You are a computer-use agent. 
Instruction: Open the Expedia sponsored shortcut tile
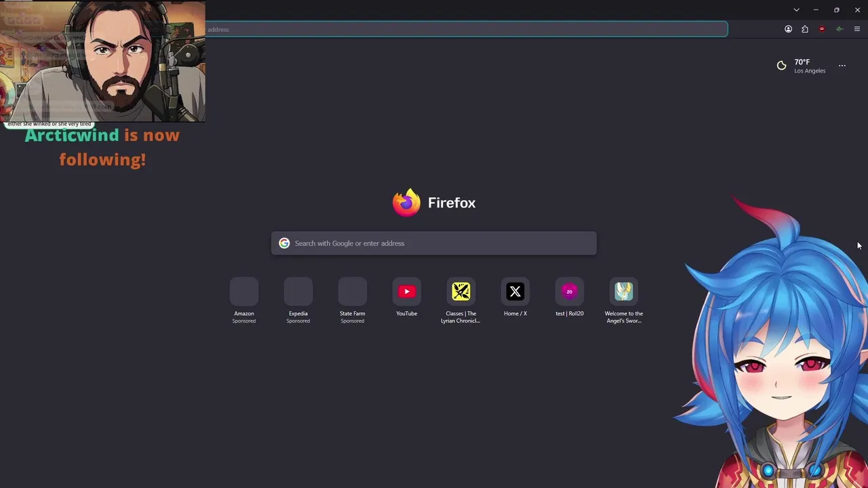(298, 291)
